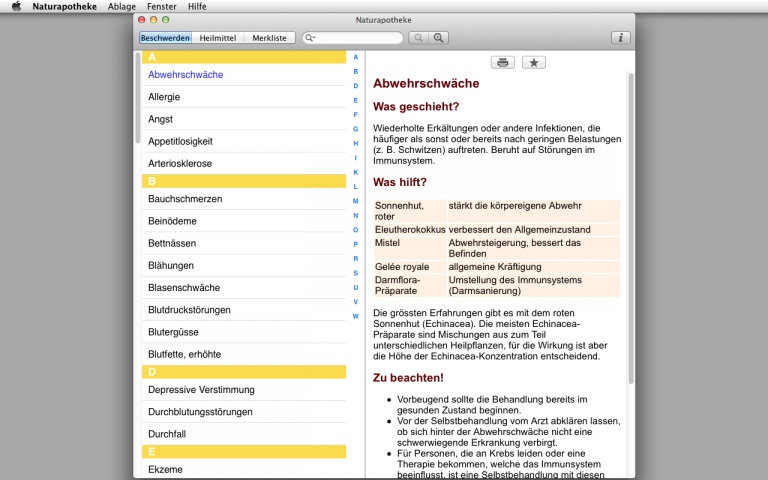
Task: Jump to index letter S
Action: pyautogui.click(x=356, y=273)
